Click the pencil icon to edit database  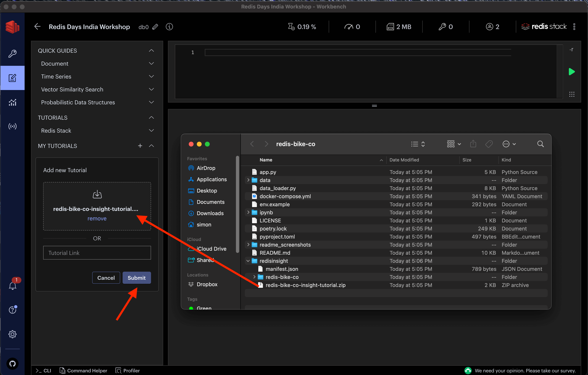coord(155,27)
